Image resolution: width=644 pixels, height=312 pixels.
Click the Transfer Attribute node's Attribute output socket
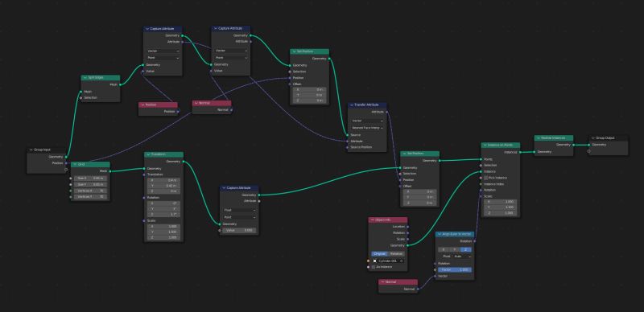click(x=386, y=112)
